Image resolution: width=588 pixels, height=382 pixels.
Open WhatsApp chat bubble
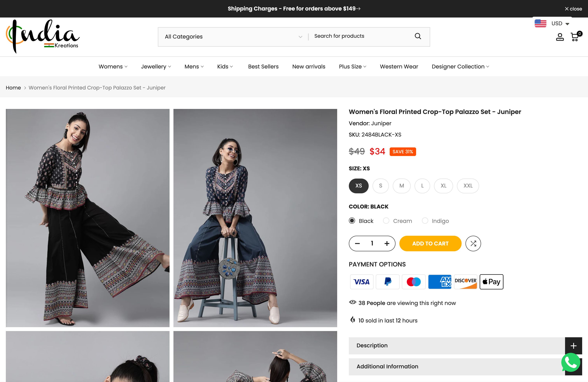[x=570, y=362]
